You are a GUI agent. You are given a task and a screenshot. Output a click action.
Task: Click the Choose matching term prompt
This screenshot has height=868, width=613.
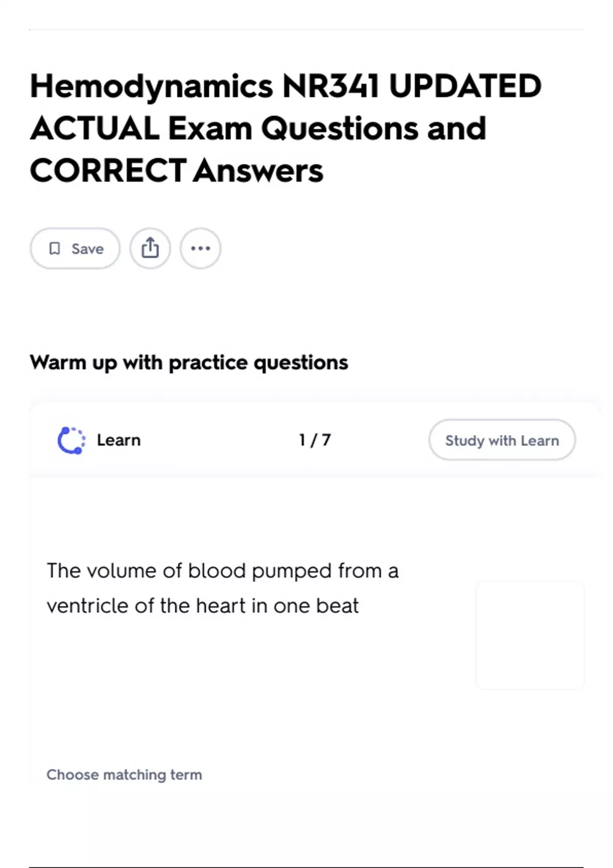coord(124,775)
